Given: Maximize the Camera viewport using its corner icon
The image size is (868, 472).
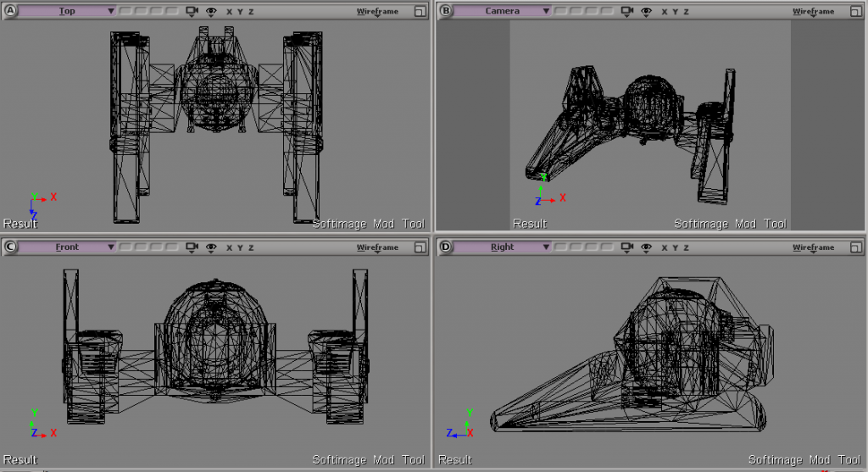Looking at the screenshot, I should point(856,12).
